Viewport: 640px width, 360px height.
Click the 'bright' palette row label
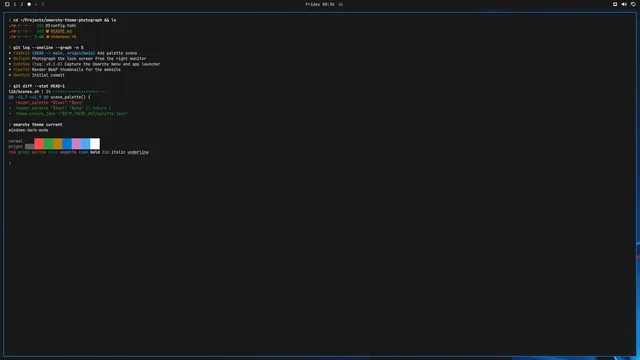point(16,147)
